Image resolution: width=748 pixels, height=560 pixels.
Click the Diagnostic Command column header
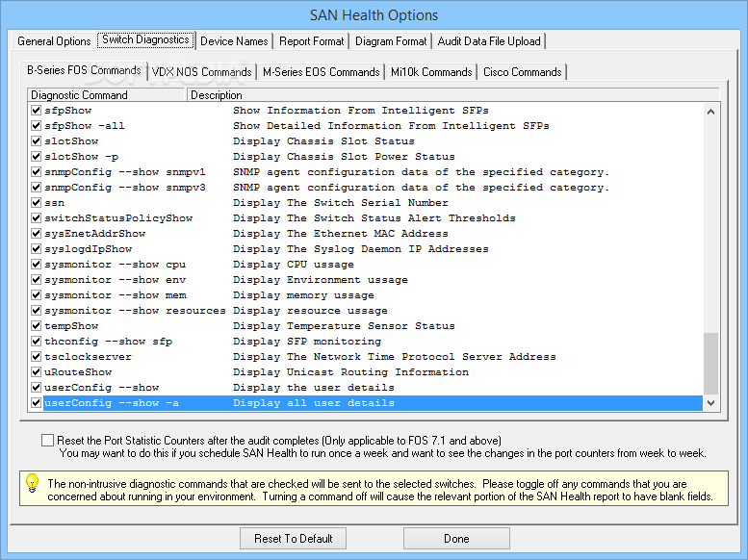(107, 95)
